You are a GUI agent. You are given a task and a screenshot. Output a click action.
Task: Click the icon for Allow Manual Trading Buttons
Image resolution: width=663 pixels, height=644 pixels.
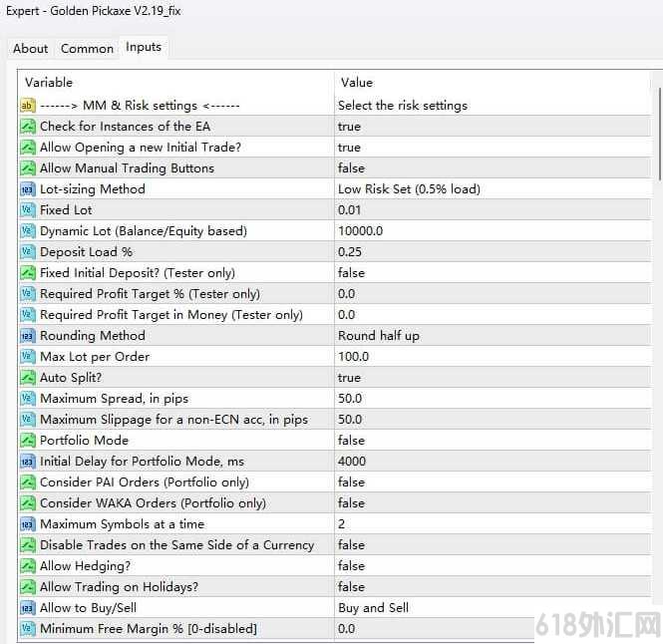[28, 168]
